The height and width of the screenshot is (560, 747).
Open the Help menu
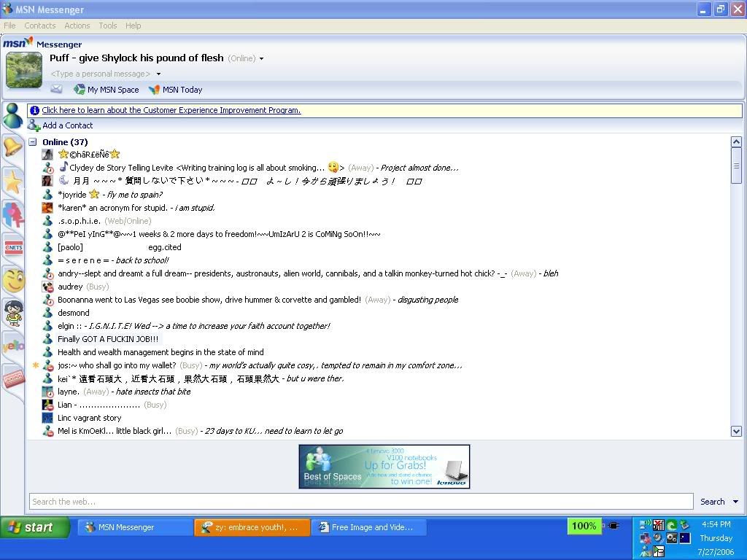(133, 26)
